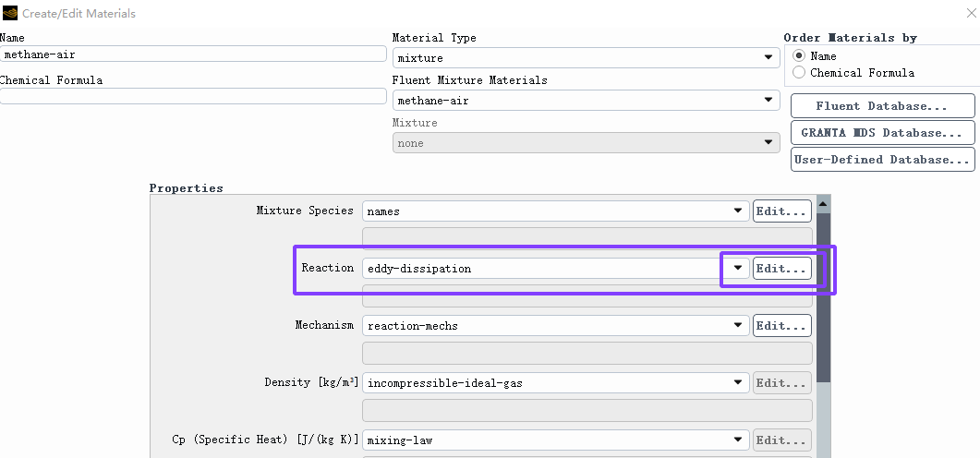Click the Chemical Formula input field

point(193,96)
